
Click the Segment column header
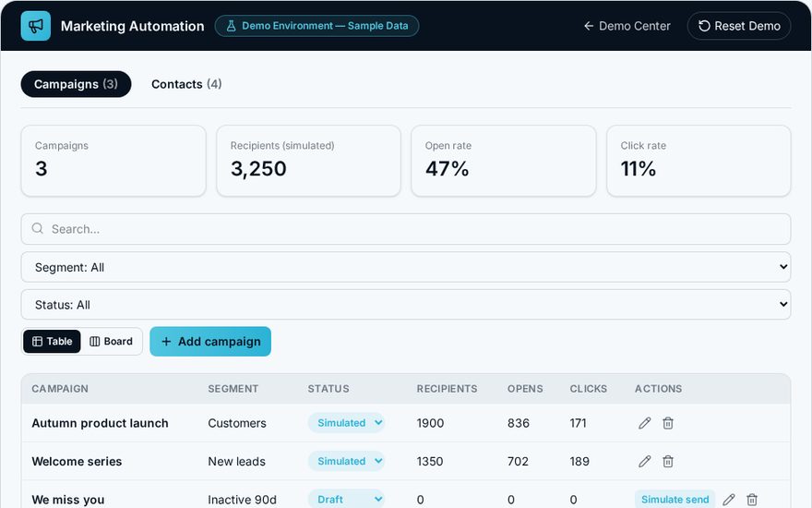click(233, 389)
